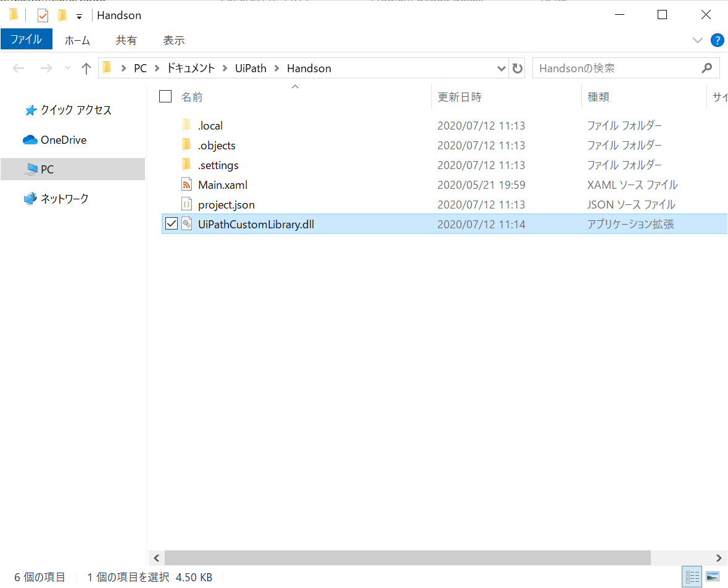728x588 pixels.
Task: Select クイック アクセス in the navigation pane
Action: 68,110
